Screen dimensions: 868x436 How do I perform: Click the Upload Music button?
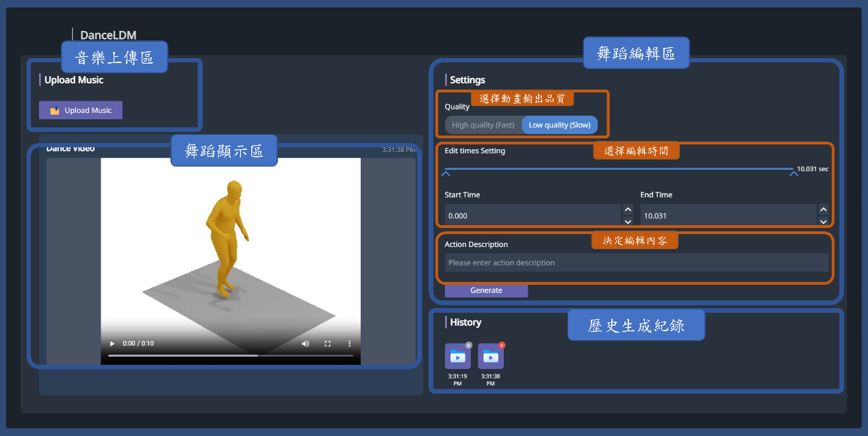(x=81, y=110)
